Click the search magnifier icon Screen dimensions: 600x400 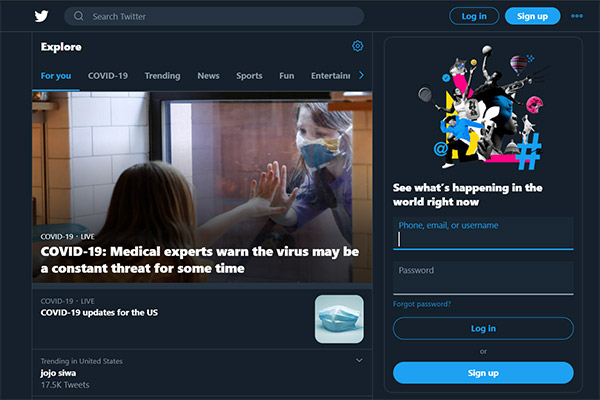coord(78,16)
